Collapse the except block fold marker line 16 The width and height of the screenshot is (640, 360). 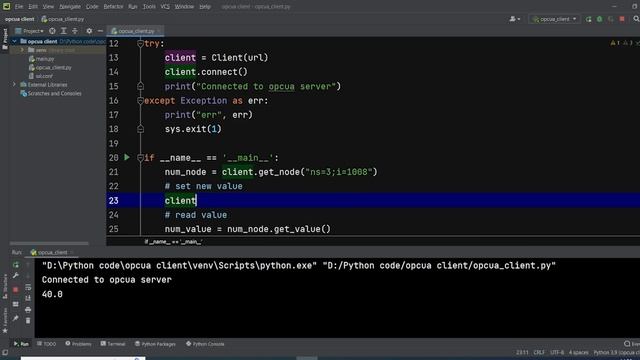coord(140,100)
